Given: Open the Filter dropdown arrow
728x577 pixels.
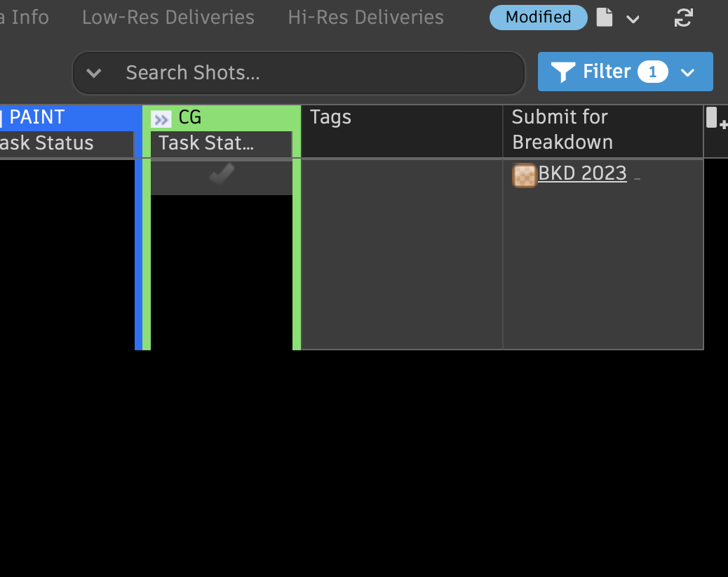Looking at the screenshot, I should [x=687, y=72].
